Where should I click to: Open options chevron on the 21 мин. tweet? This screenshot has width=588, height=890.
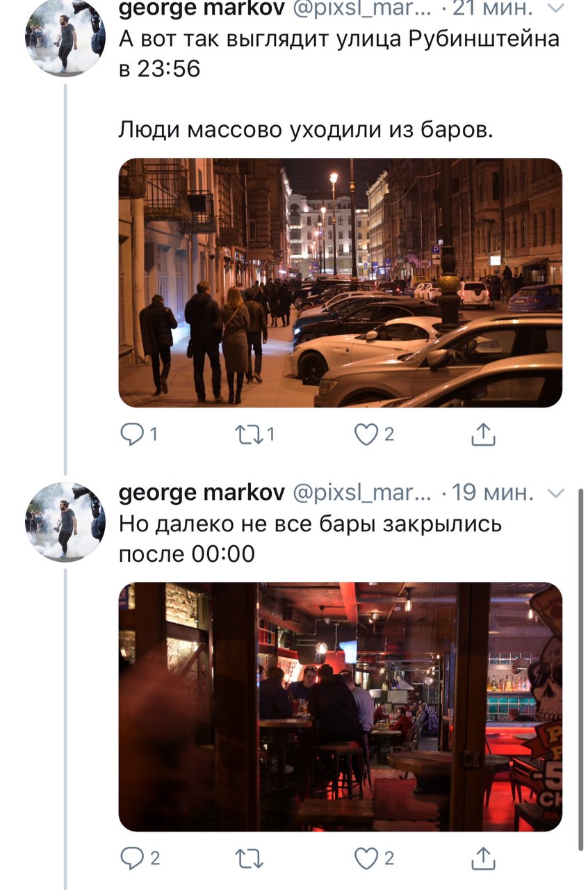(557, 9)
